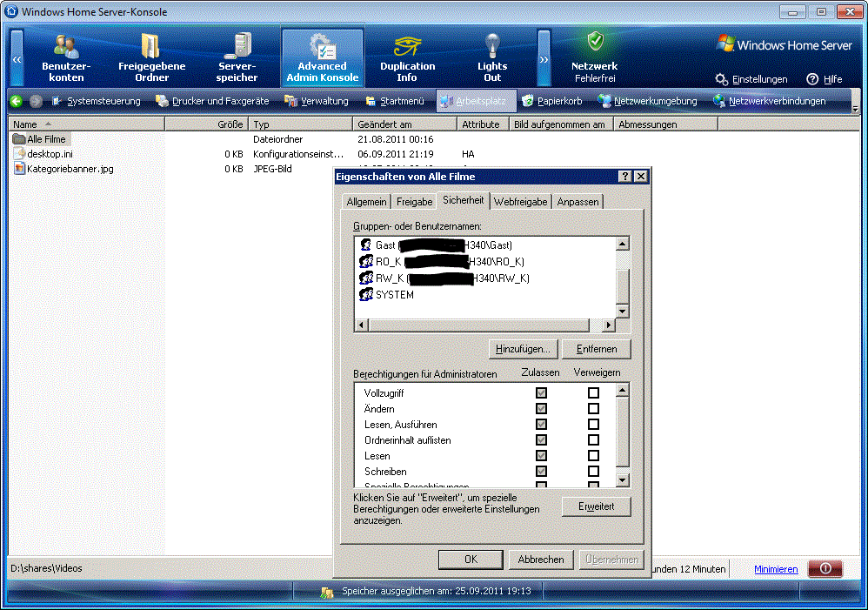Sort by Typ column header

tap(300, 124)
